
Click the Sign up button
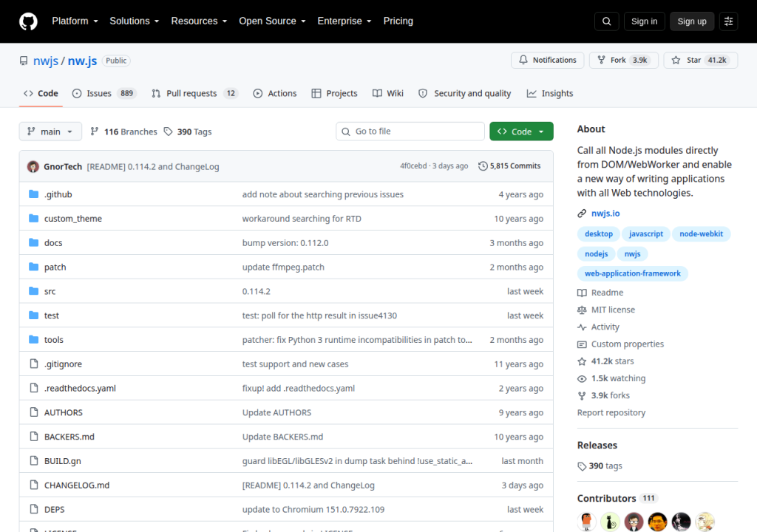click(692, 21)
